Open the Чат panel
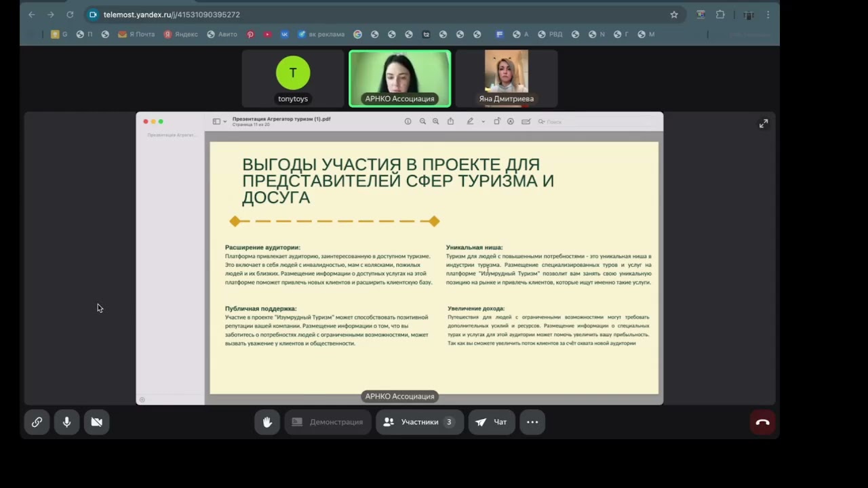 (x=492, y=422)
